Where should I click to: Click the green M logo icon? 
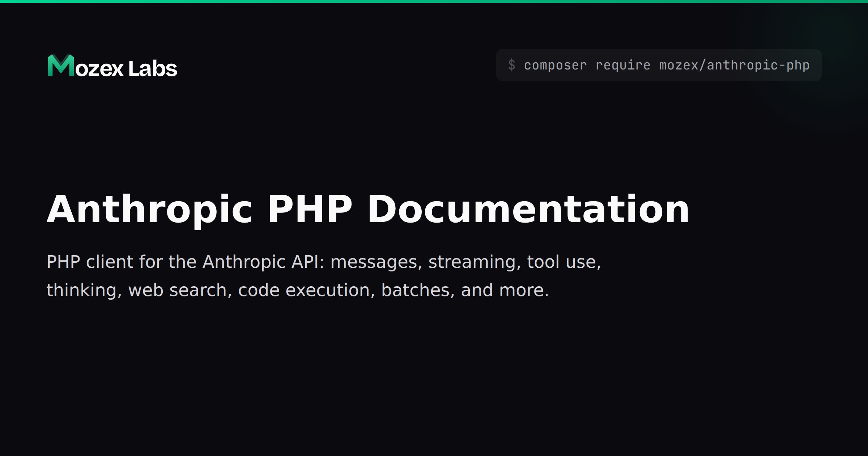(61, 66)
